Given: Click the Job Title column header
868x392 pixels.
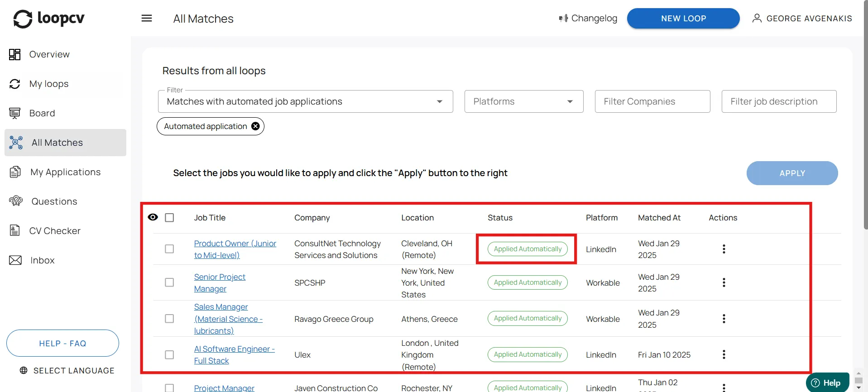Looking at the screenshot, I should click(210, 218).
